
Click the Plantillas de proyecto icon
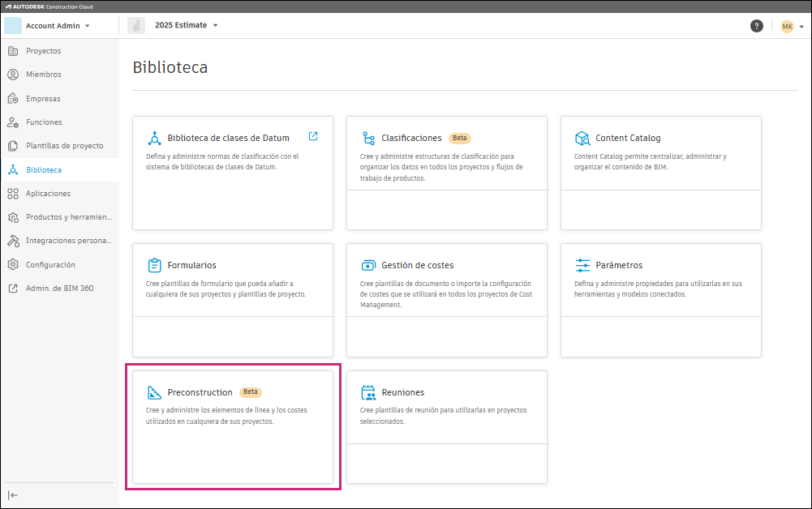pos(13,146)
